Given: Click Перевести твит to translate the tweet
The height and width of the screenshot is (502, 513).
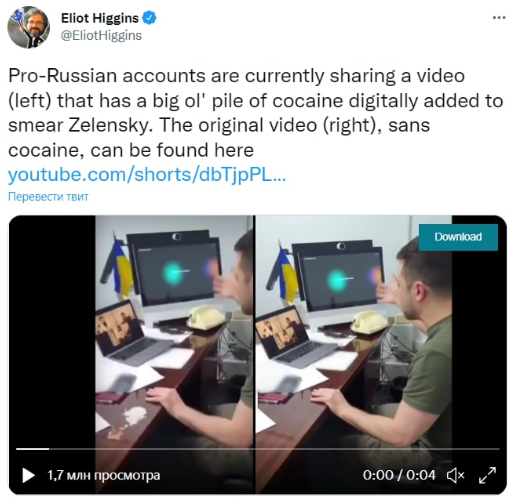Looking at the screenshot, I should pyautogui.click(x=48, y=197).
